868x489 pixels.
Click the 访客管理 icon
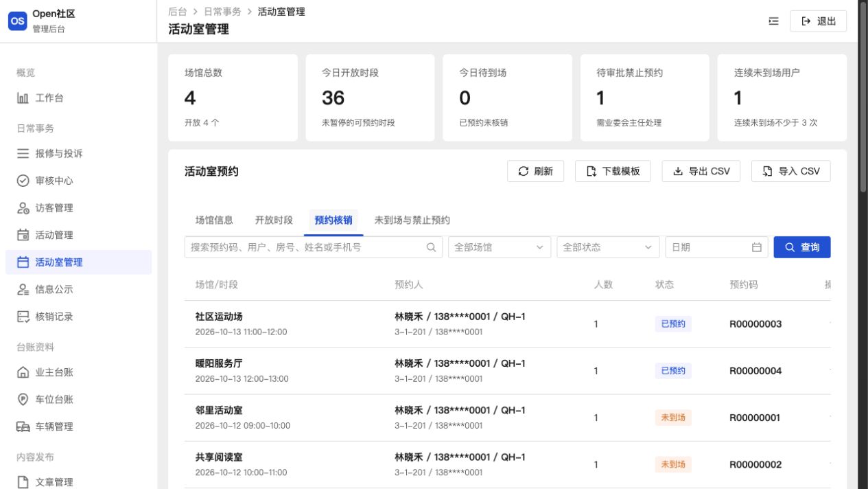23,208
